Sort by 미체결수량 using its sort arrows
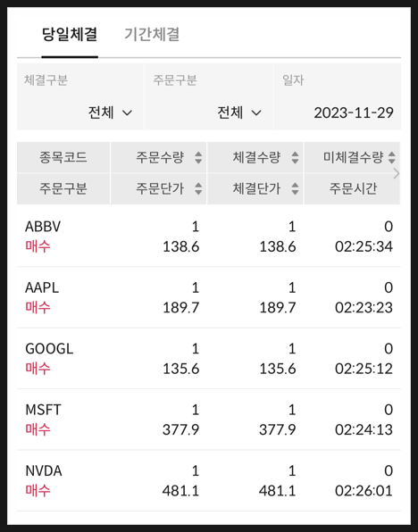This screenshot has height=532, width=418. (391, 157)
